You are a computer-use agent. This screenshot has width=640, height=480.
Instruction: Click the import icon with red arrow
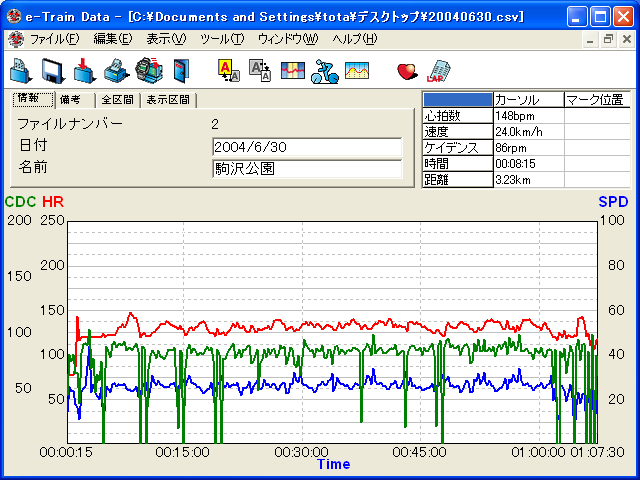click(85, 70)
